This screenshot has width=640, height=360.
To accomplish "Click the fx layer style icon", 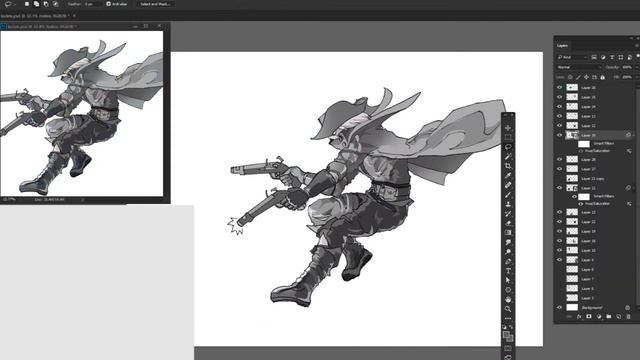I will tap(579, 317).
